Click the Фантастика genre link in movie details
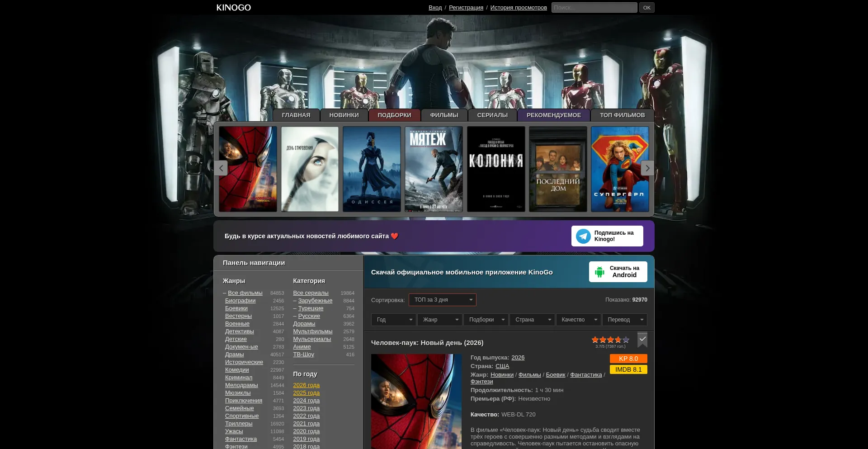This screenshot has width=868, height=449. [586, 375]
